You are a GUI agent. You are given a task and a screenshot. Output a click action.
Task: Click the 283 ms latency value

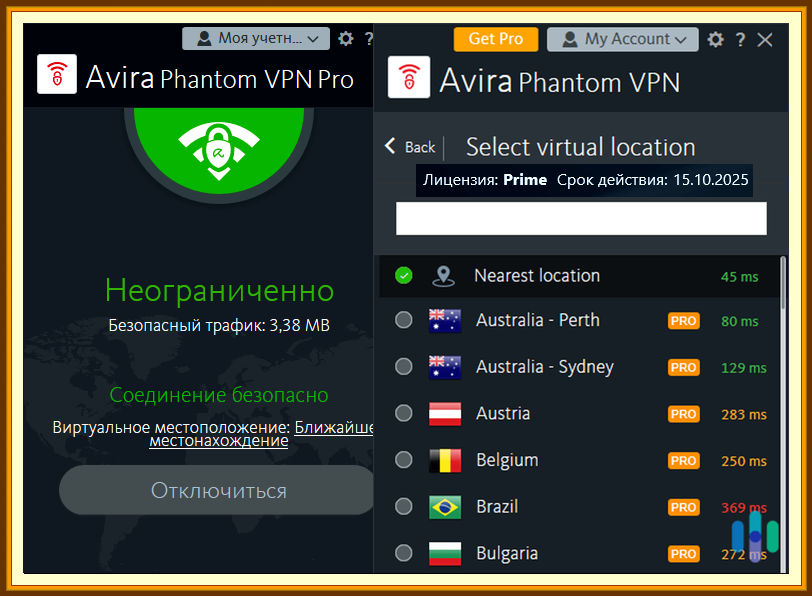click(744, 415)
